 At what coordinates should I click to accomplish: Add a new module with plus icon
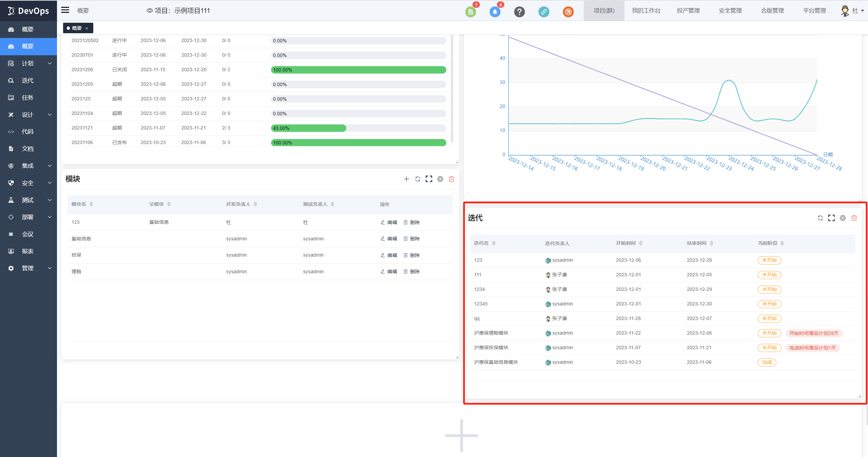pos(406,179)
